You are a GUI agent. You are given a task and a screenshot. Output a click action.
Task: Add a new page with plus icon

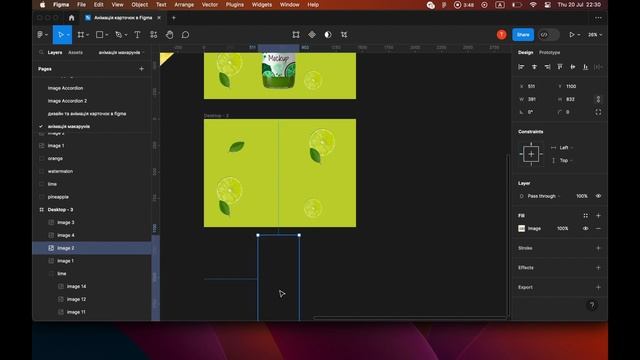point(141,69)
